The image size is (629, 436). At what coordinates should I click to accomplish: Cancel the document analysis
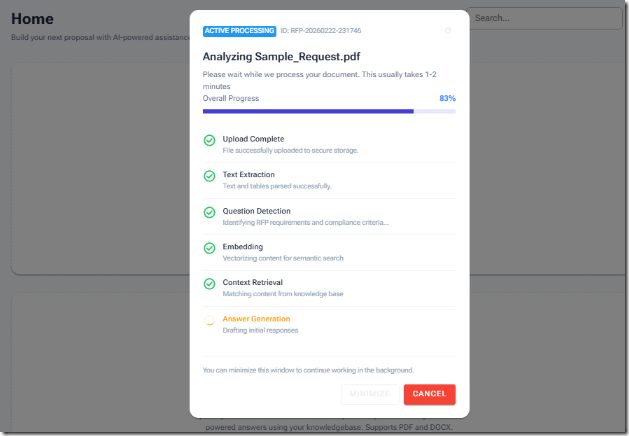[x=429, y=394]
